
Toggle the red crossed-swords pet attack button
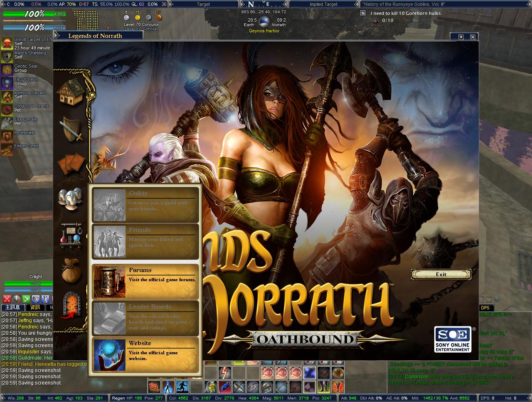tap(7, 299)
